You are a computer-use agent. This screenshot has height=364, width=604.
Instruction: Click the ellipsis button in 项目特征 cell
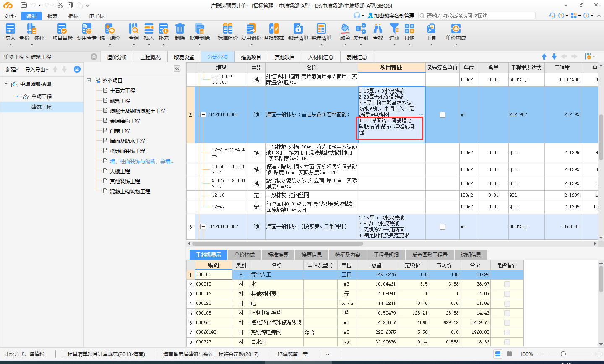click(x=421, y=115)
